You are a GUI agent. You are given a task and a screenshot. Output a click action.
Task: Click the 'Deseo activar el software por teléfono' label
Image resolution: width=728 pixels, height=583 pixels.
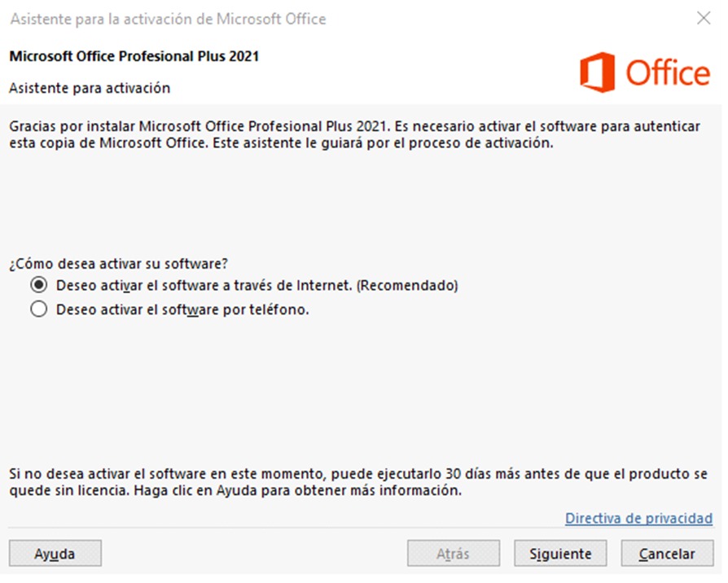pyautogui.click(x=182, y=309)
